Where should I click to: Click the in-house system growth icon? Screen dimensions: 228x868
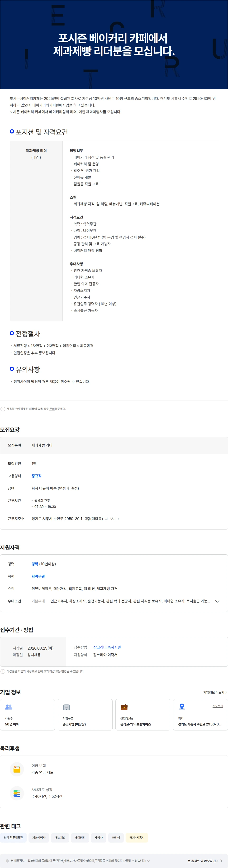click(x=17, y=793)
